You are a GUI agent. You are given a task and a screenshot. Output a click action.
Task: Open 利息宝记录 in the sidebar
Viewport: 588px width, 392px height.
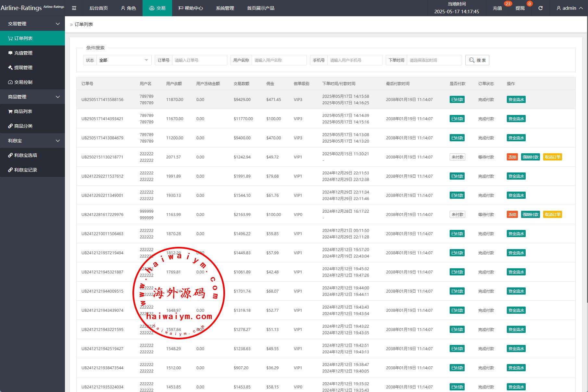tap(25, 170)
